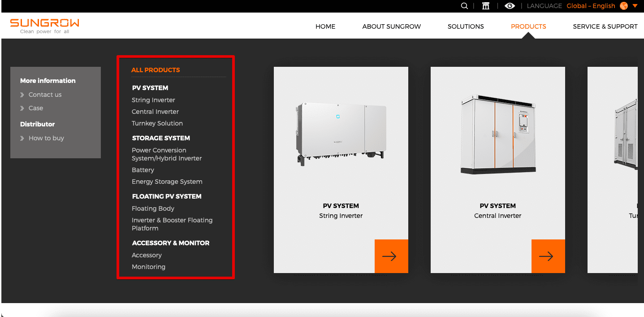Open the Floating Body link

[153, 208]
